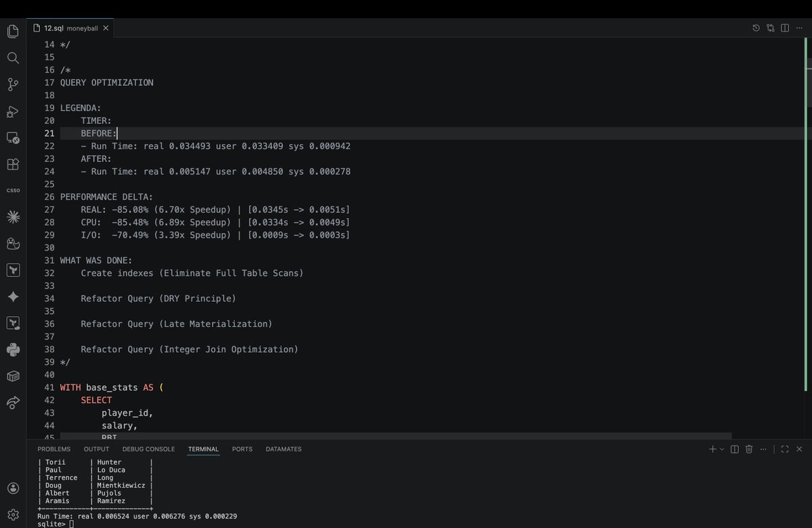Click the editor horizontal scrollbar
The height and width of the screenshot is (528, 812).
tap(396, 436)
